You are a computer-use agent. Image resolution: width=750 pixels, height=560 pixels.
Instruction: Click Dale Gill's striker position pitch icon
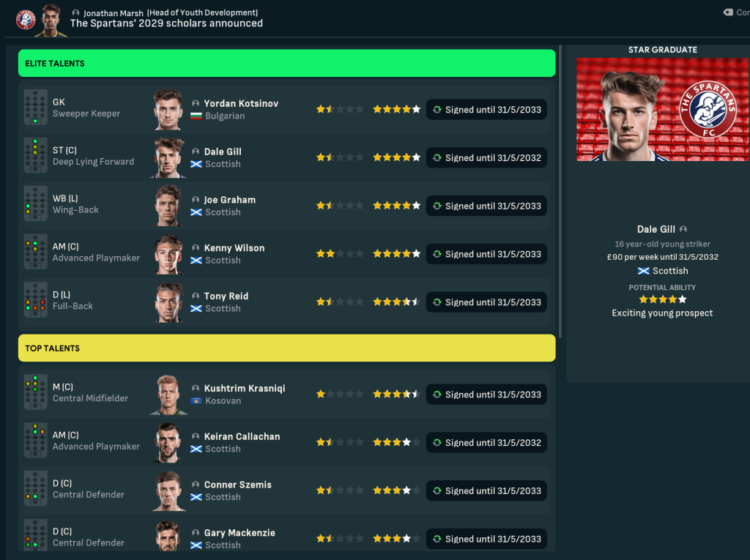point(35,156)
